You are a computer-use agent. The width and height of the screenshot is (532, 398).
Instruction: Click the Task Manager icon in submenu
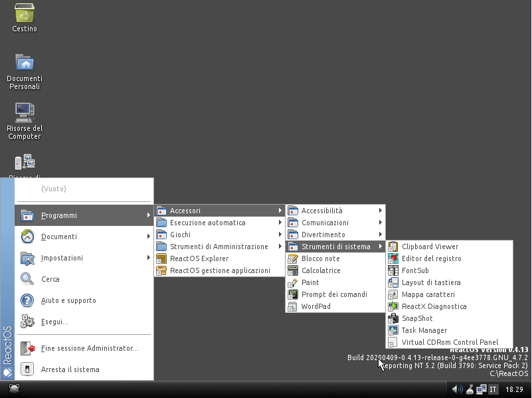pyautogui.click(x=393, y=330)
